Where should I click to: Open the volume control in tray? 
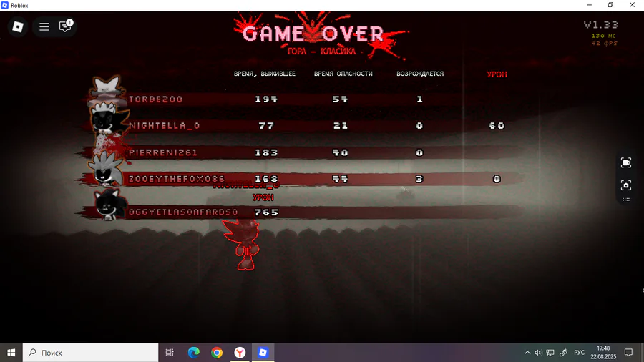(538, 353)
